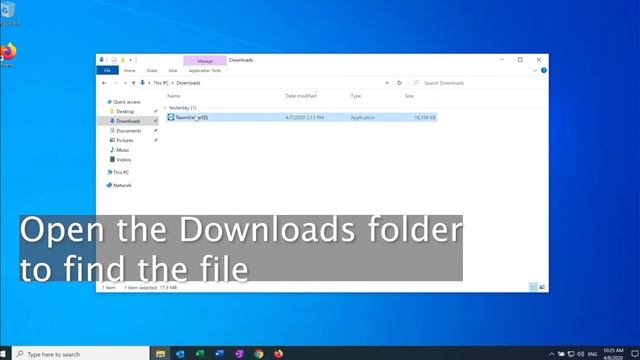This screenshot has width=640, height=360.
Task: Open Quick access in navigation pane
Action: click(x=127, y=102)
